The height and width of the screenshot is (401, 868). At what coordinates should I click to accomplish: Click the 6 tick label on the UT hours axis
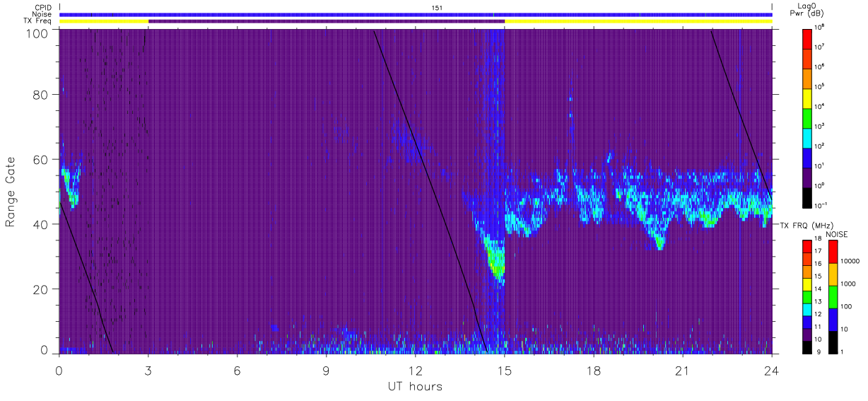pos(237,371)
